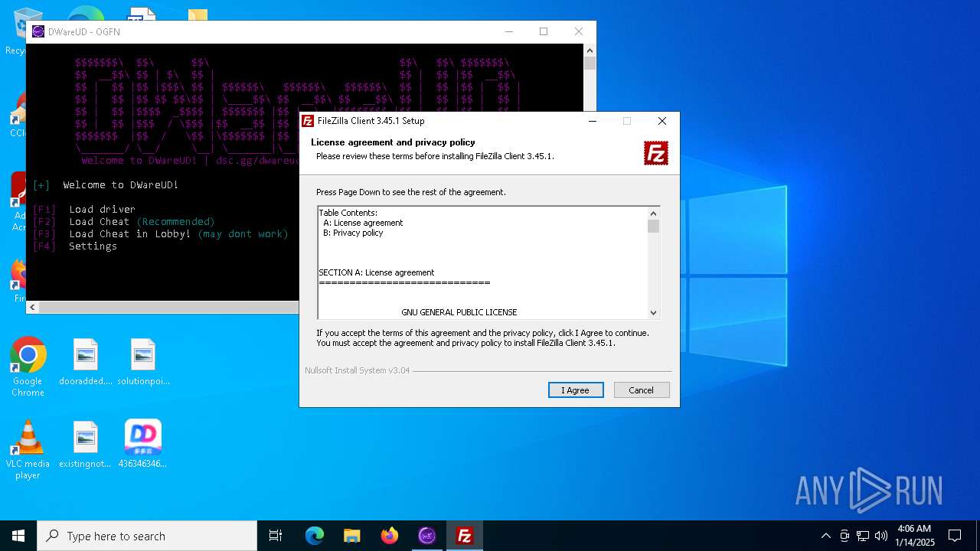980x551 pixels.
Task: Click 'A: License agreement' contents line
Action: pyautogui.click(x=363, y=223)
